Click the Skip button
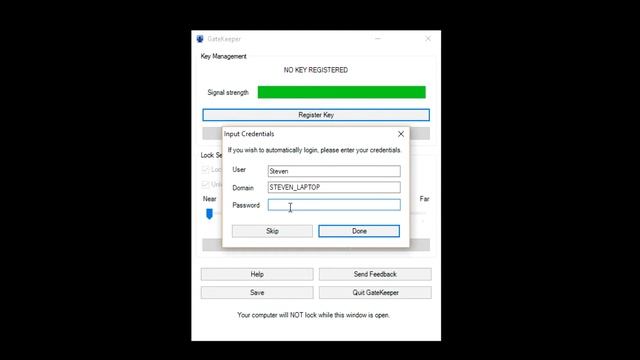 pyautogui.click(x=272, y=231)
